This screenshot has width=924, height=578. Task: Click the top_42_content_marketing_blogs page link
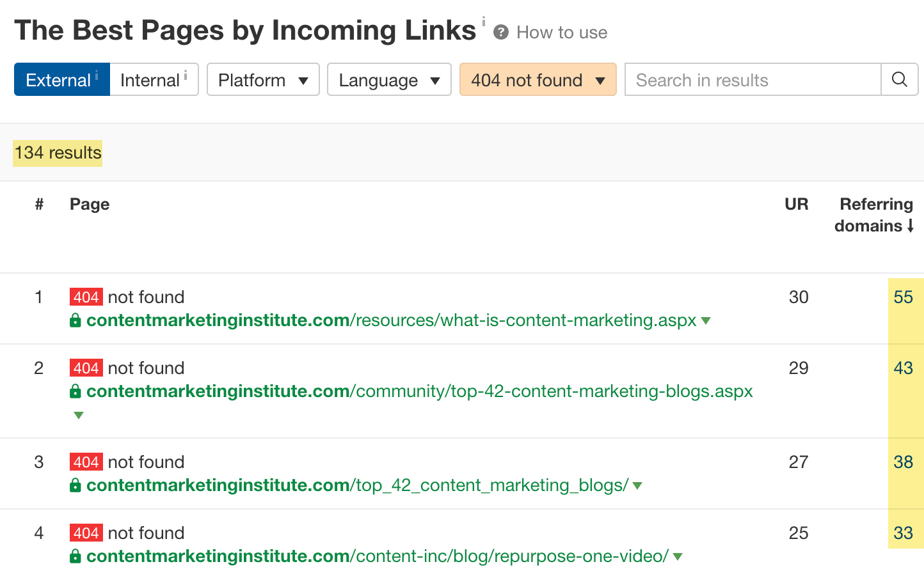coord(357,485)
